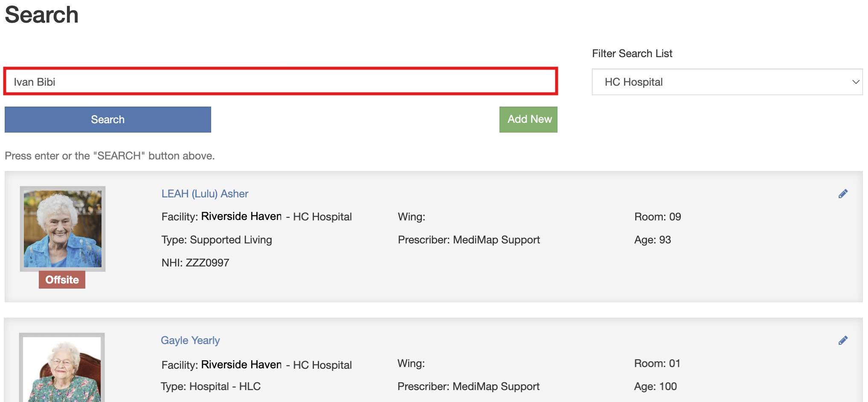Click the green Add New button
This screenshot has height=402, width=868.
point(528,119)
